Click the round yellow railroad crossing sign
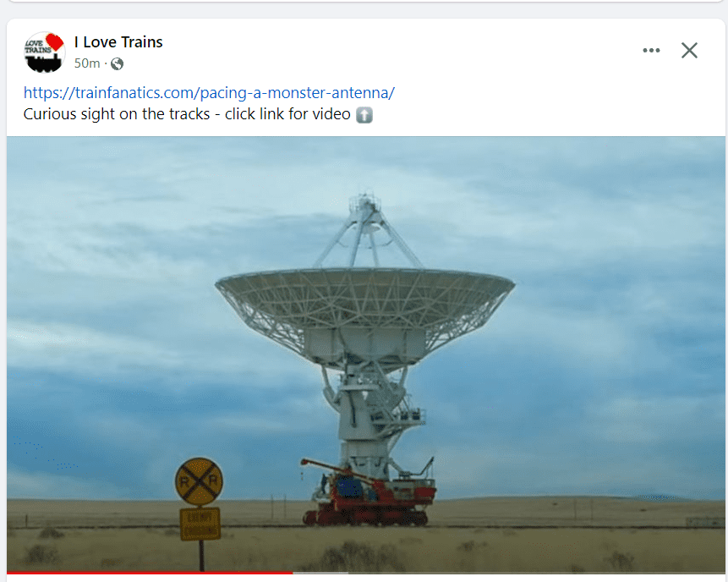 coord(199,481)
